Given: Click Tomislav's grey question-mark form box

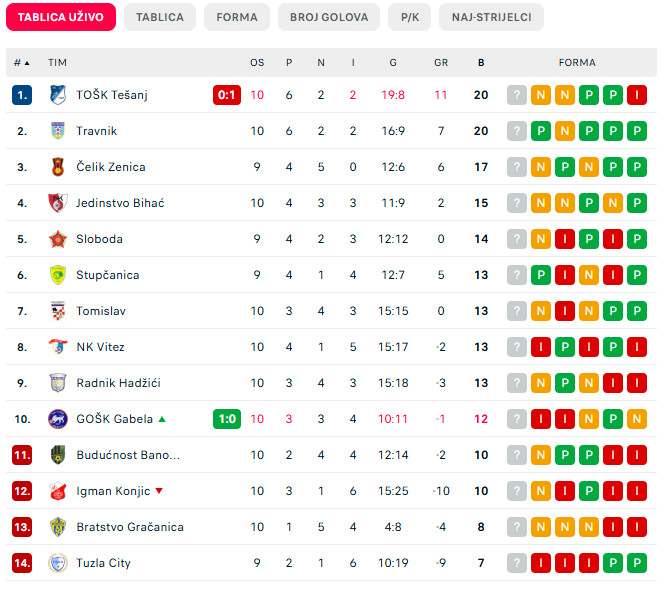Looking at the screenshot, I should (x=517, y=311).
